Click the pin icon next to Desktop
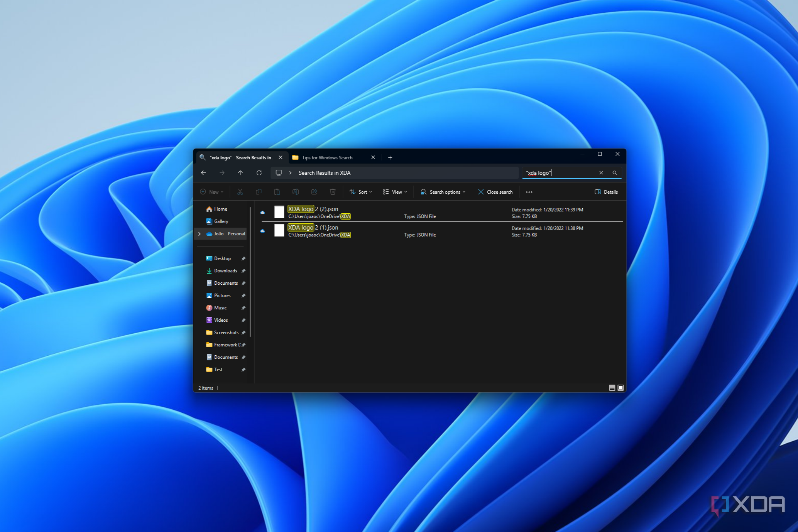The height and width of the screenshot is (532, 798). click(x=243, y=258)
